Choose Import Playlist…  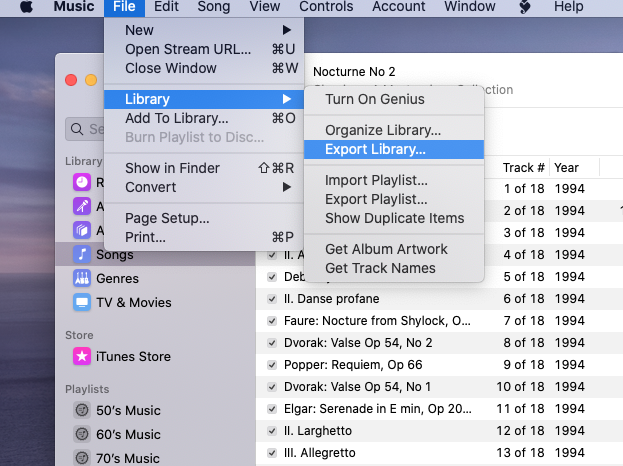coord(394,180)
